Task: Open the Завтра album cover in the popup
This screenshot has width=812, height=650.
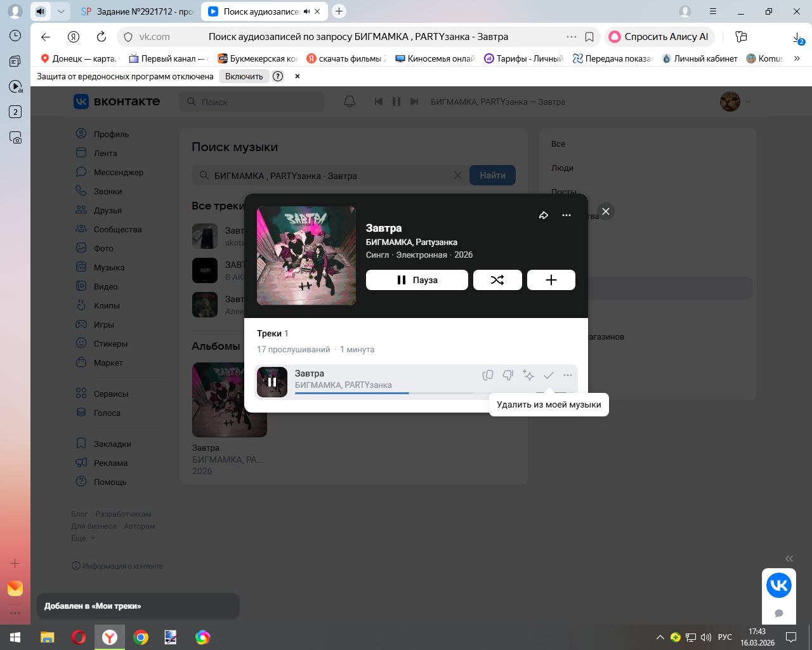Action: pyautogui.click(x=306, y=256)
